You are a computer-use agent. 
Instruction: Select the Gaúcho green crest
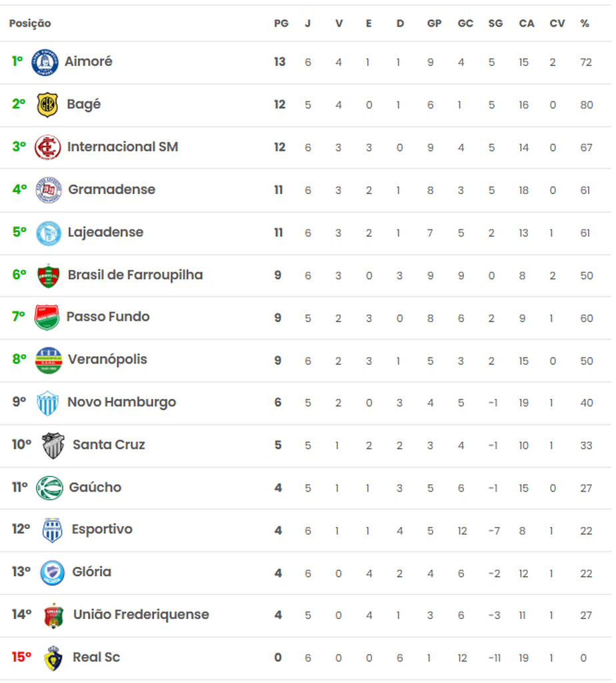coord(49,488)
